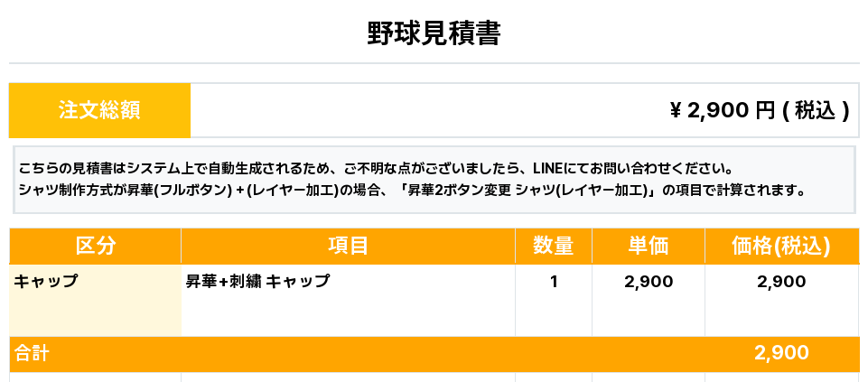Click the 合計 label in the orange row

point(31,353)
